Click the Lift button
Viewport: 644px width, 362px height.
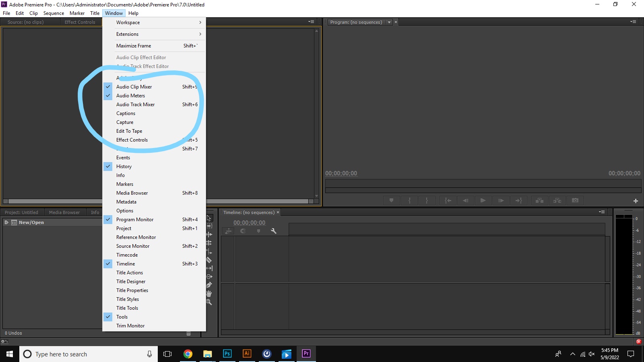[x=540, y=200]
